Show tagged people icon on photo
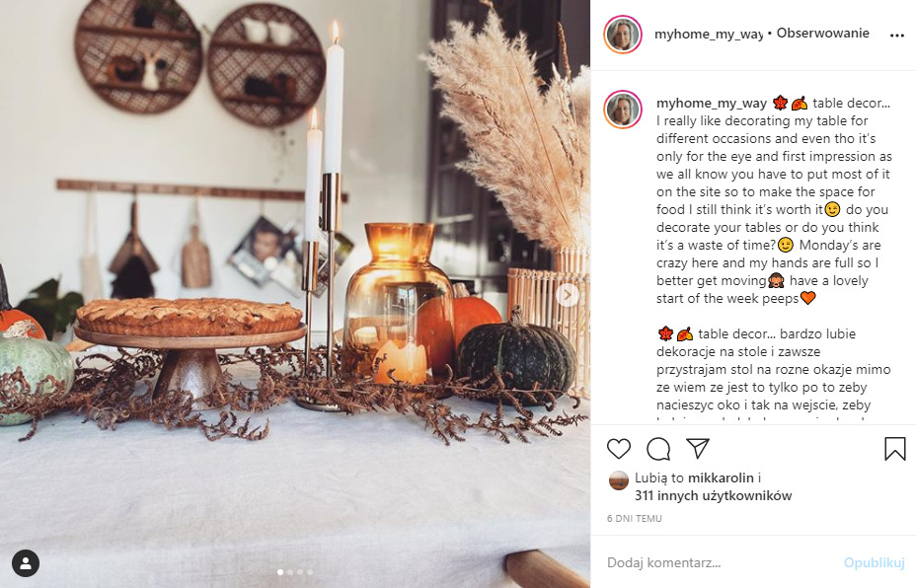The width and height of the screenshot is (916, 588). tap(26, 563)
